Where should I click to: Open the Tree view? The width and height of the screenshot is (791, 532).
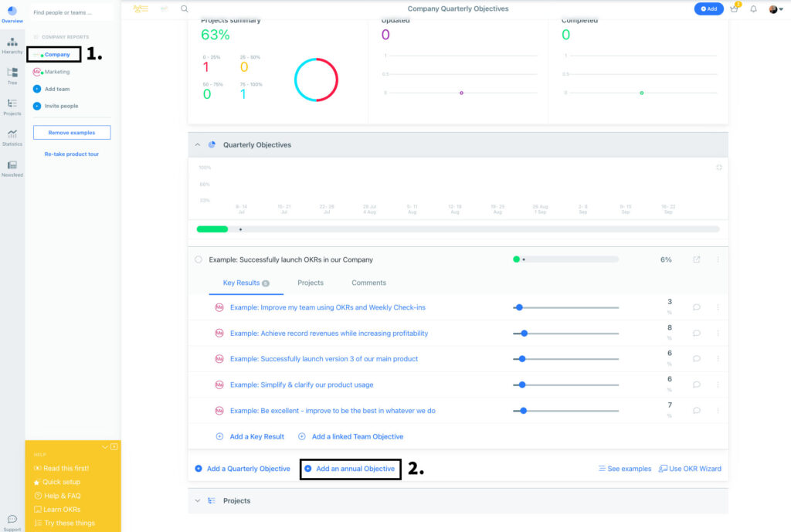(x=12, y=76)
